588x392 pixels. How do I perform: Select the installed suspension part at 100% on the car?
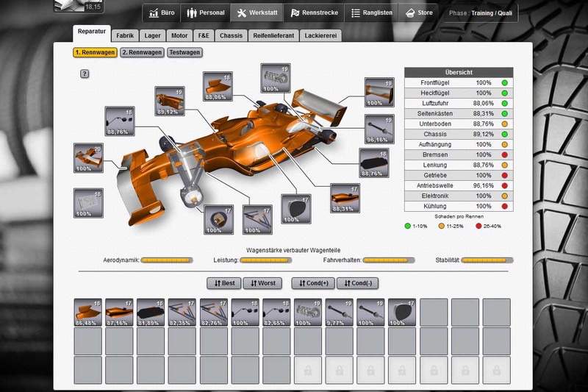(257, 219)
